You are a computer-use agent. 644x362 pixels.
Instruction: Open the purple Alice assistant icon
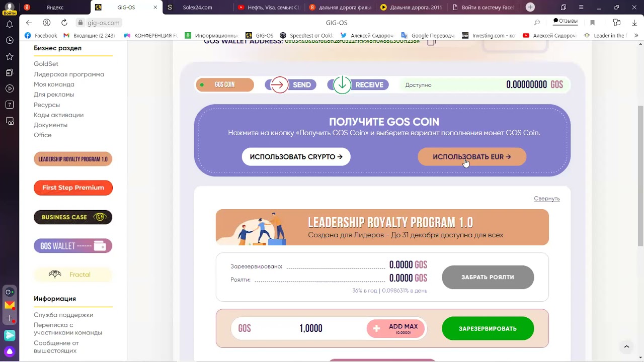[10, 351]
